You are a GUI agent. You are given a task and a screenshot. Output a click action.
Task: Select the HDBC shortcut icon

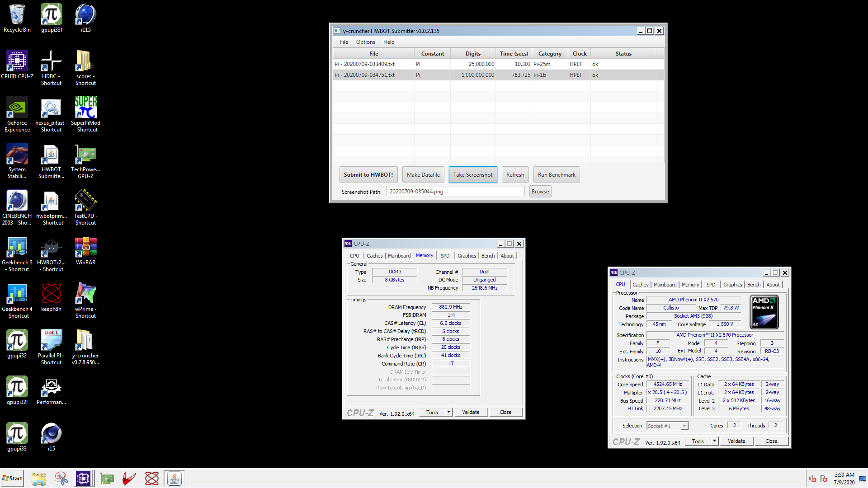52,68
